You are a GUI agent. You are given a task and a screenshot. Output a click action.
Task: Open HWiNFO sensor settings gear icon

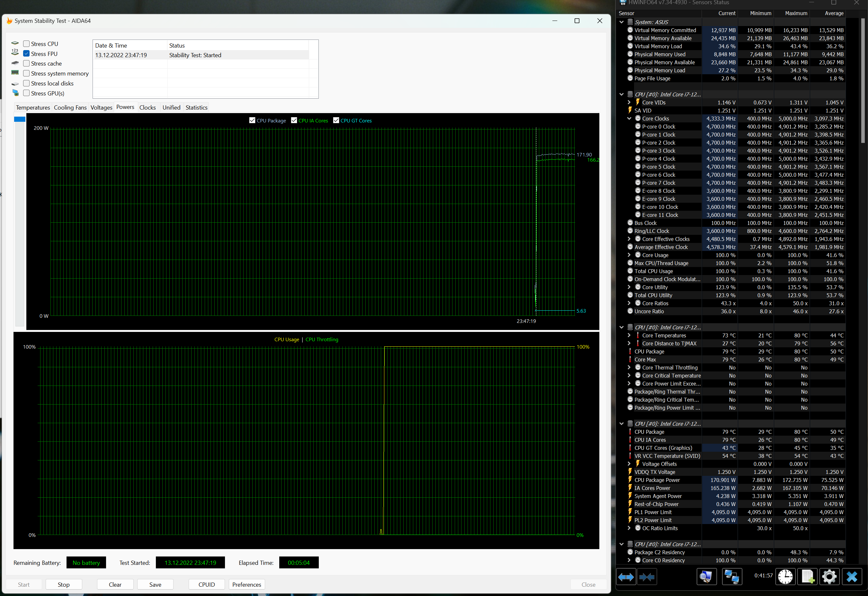pos(829,577)
